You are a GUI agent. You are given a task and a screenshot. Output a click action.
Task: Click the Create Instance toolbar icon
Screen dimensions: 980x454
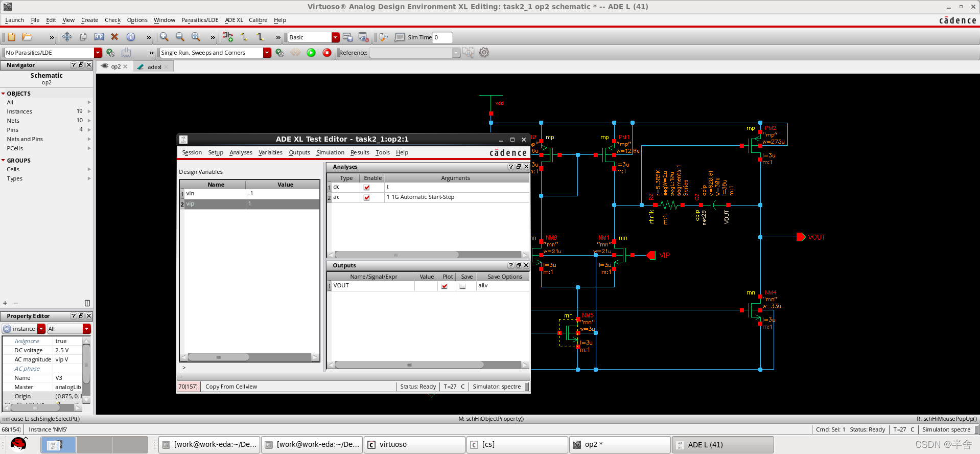click(x=228, y=37)
